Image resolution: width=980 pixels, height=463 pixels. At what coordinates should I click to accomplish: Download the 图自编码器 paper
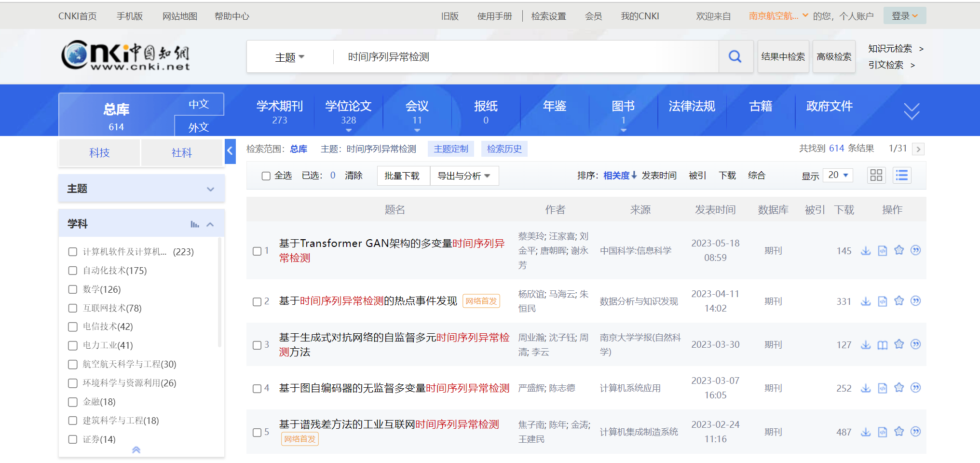pos(866,388)
